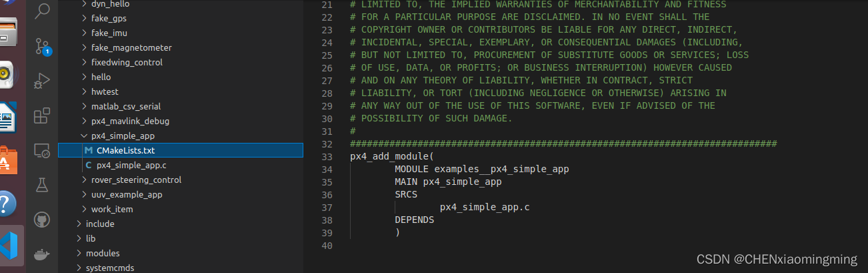This screenshot has width=868, height=273.
Task: Open Source Control view with badge
Action: pyautogui.click(x=42, y=45)
